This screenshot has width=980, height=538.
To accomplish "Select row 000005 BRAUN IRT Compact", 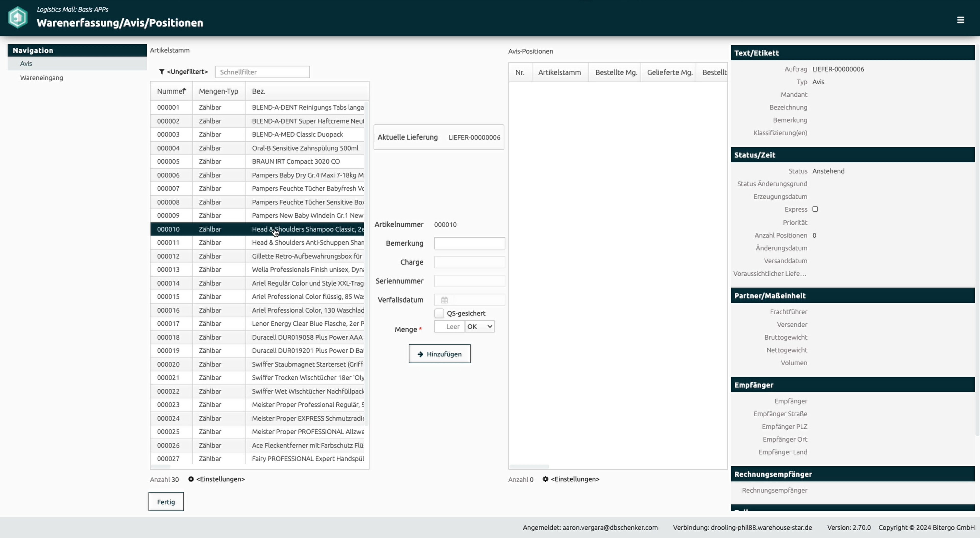I will coord(257,161).
